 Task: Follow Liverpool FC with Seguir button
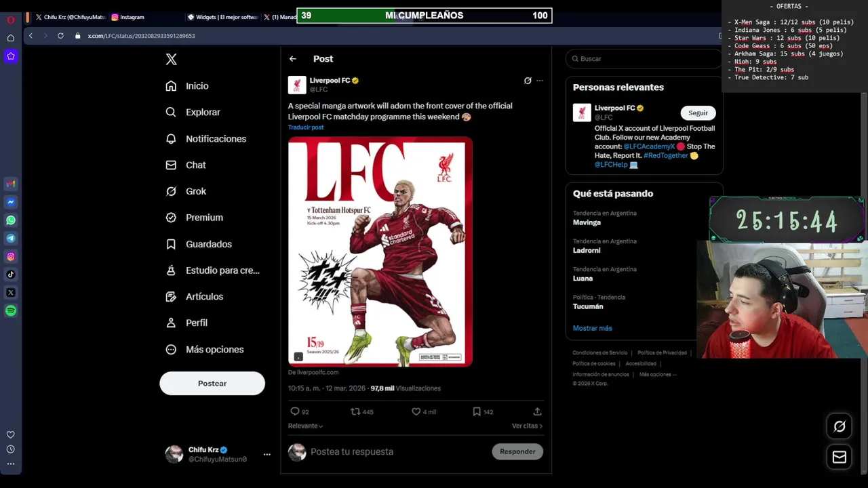click(x=698, y=113)
